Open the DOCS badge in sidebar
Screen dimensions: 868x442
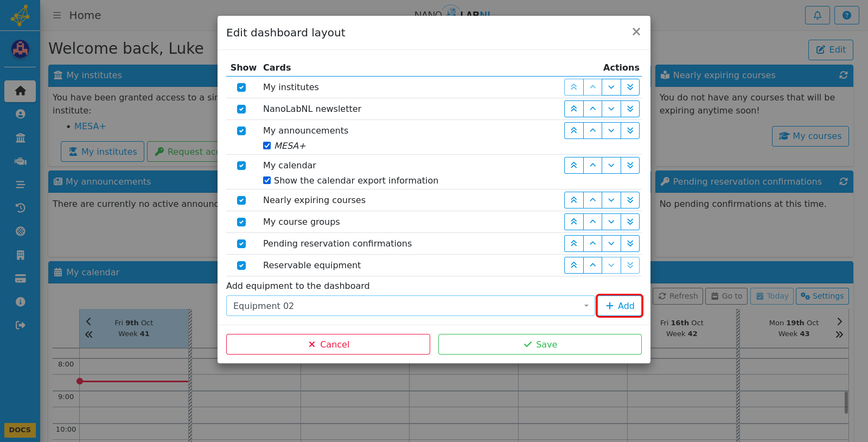click(x=20, y=430)
